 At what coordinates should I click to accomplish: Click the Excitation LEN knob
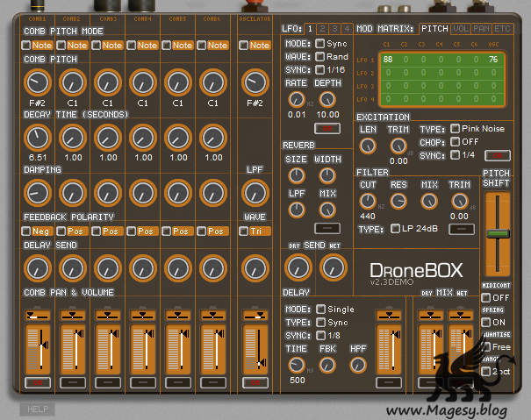point(368,146)
